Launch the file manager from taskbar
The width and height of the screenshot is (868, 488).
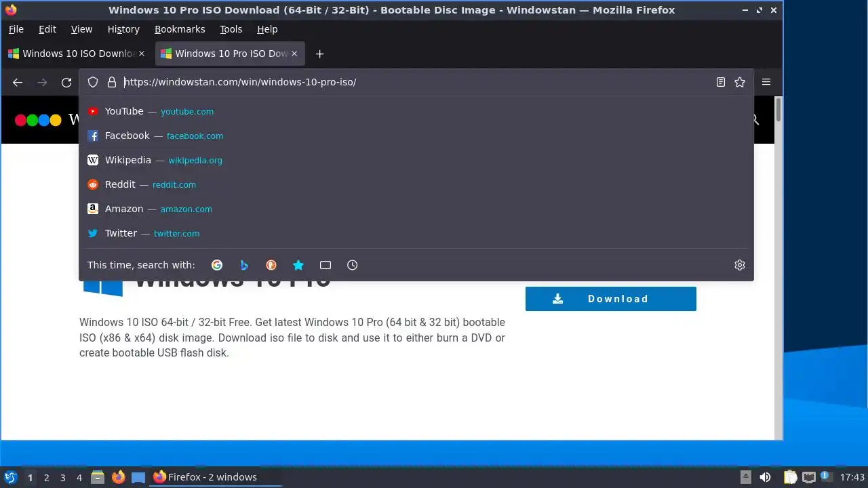point(98,477)
